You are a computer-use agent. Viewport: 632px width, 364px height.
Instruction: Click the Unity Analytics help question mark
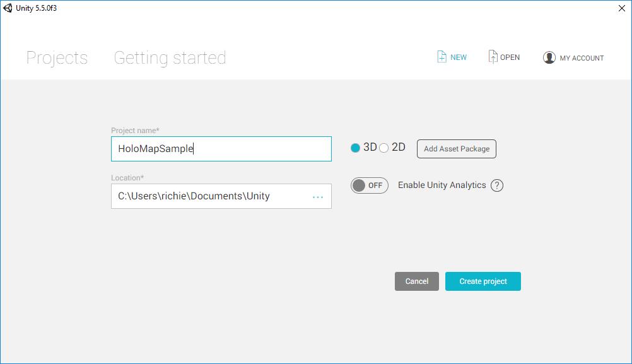click(497, 185)
